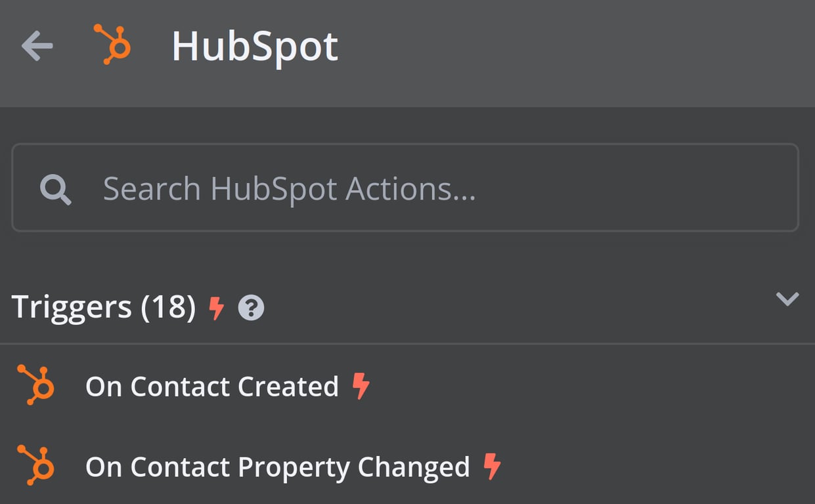Open the help icon next to Triggers

pyautogui.click(x=252, y=306)
